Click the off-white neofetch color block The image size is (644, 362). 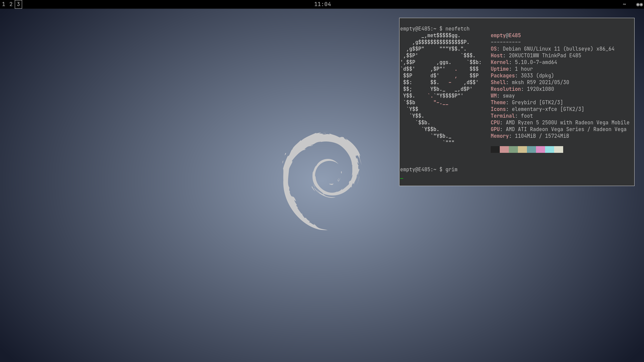[x=558, y=149]
